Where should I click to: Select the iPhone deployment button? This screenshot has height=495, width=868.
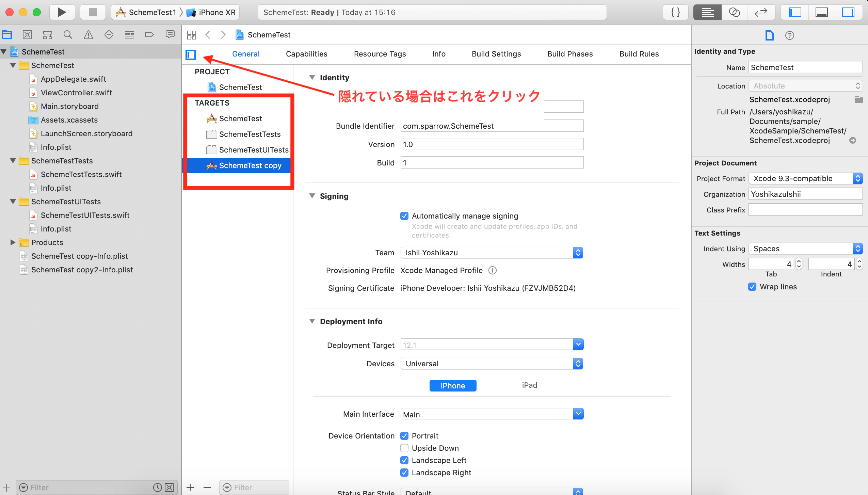coord(453,385)
